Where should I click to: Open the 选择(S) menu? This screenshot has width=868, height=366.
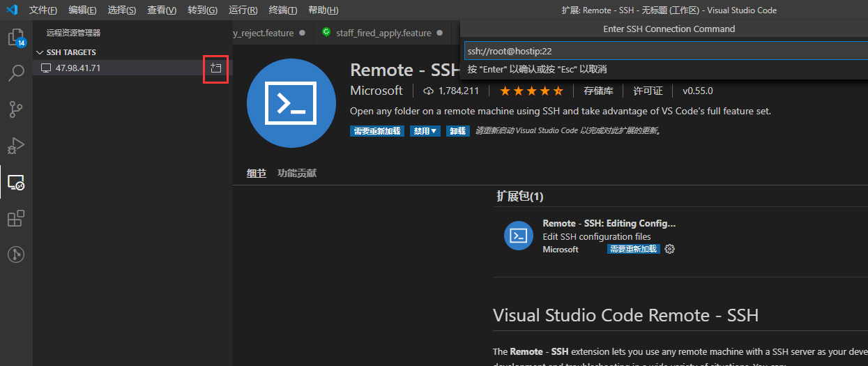[x=122, y=10]
